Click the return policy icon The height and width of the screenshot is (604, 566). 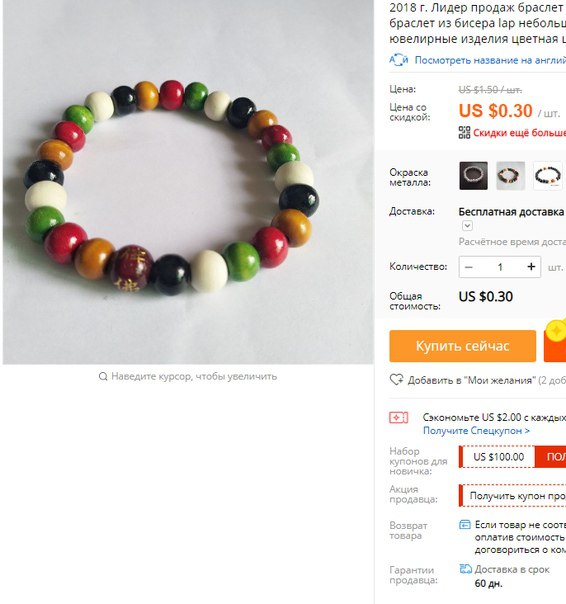[465, 525]
